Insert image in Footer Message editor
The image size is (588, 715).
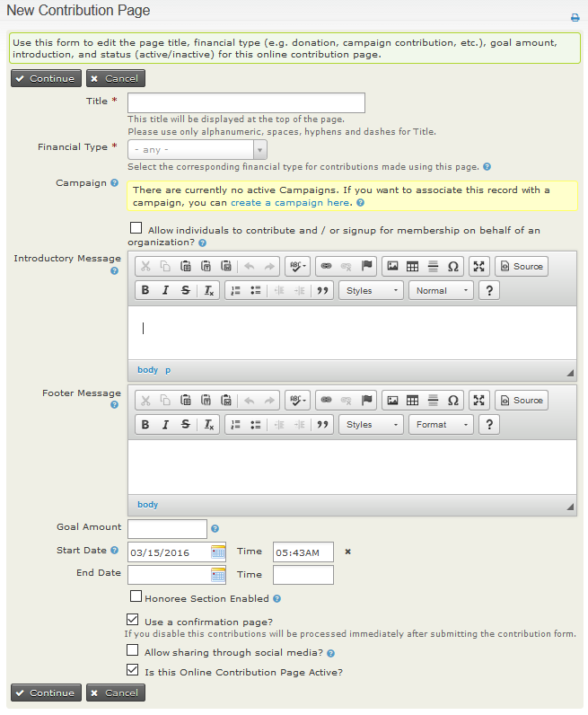coord(392,400)
